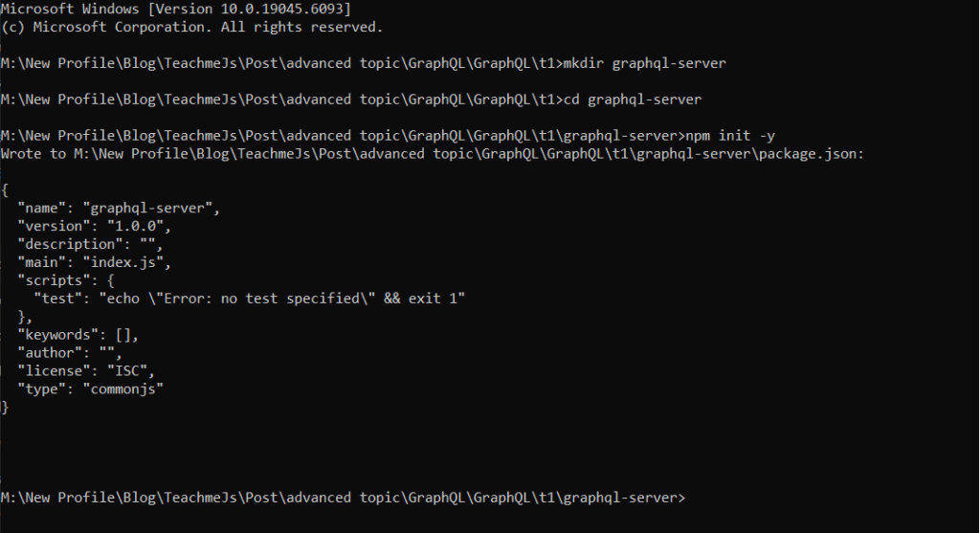
Task: Click the 'Wrote to' package.json path line
Action: [432, 154]
